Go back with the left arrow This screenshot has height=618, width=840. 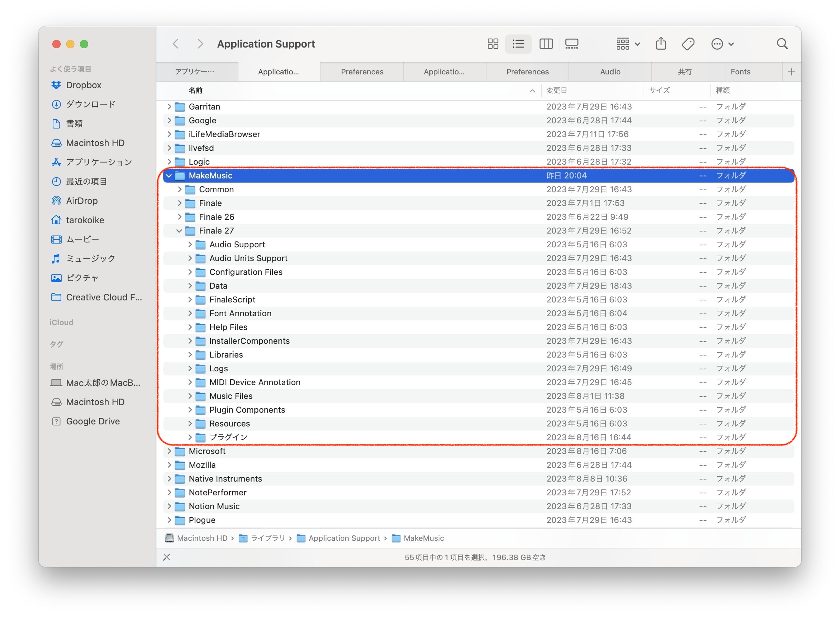pos(175,44)
